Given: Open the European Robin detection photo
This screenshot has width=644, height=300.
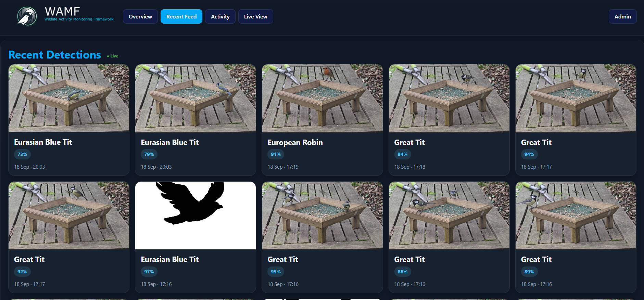Looking at the screenshot, I should point(322,98).
